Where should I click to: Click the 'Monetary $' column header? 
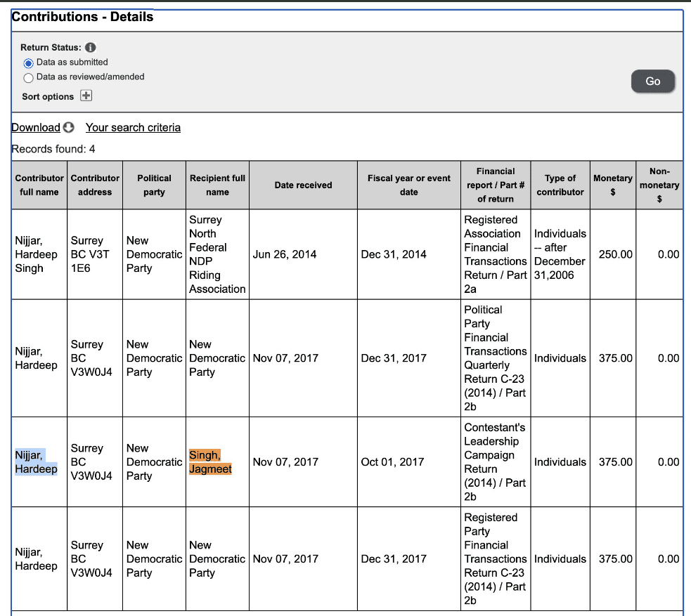[x=612, y=185]
